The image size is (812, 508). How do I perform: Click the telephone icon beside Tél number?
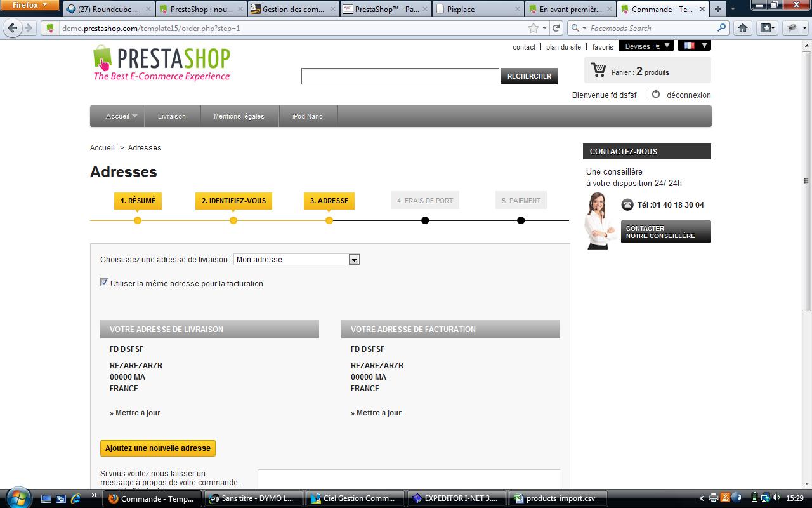point(627,204)
